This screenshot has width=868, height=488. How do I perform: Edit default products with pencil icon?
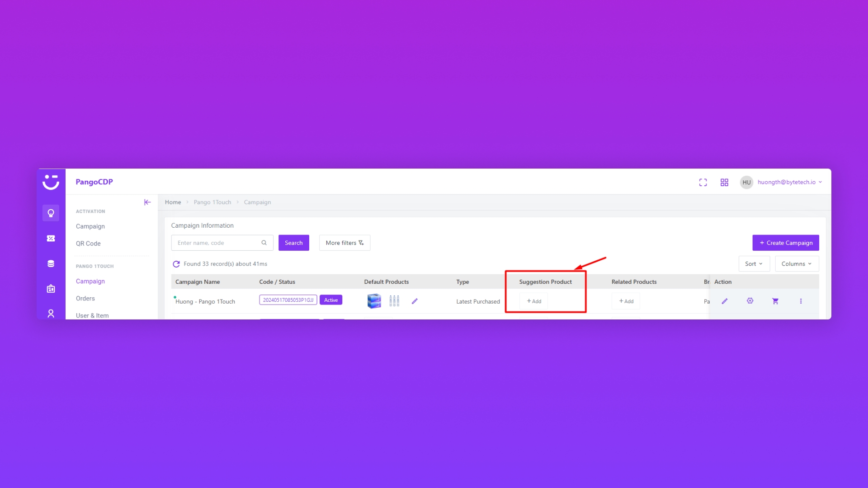point(415,301)
